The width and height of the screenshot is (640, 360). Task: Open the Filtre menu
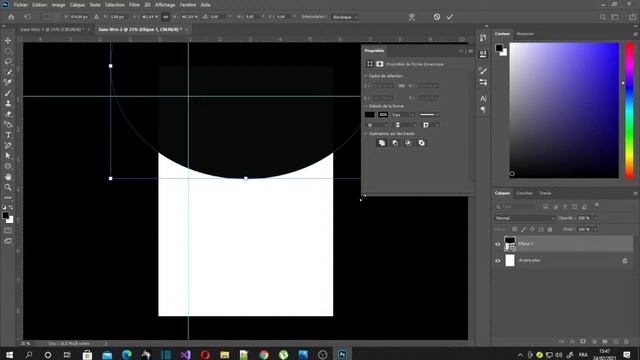tap(134, 5)
